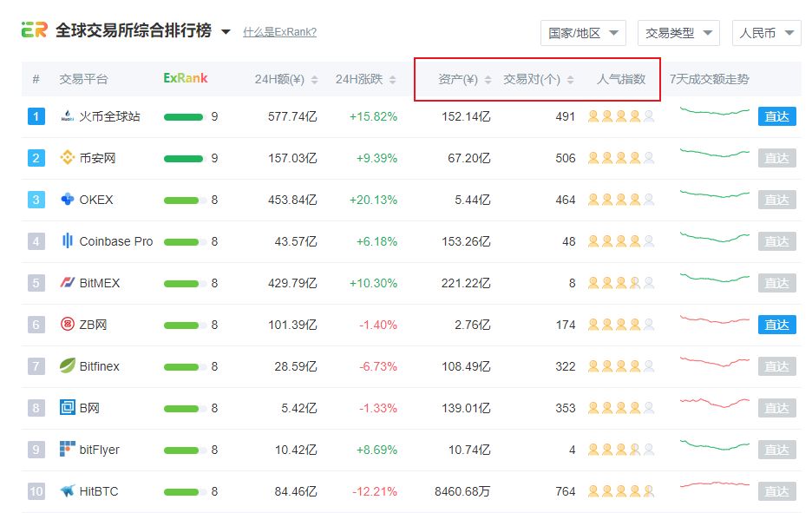Click the 直达 button for OKEX
Image resolution: width=812 pixels, height=513 pixels.
pyautogui.click(x=776, y=200)
